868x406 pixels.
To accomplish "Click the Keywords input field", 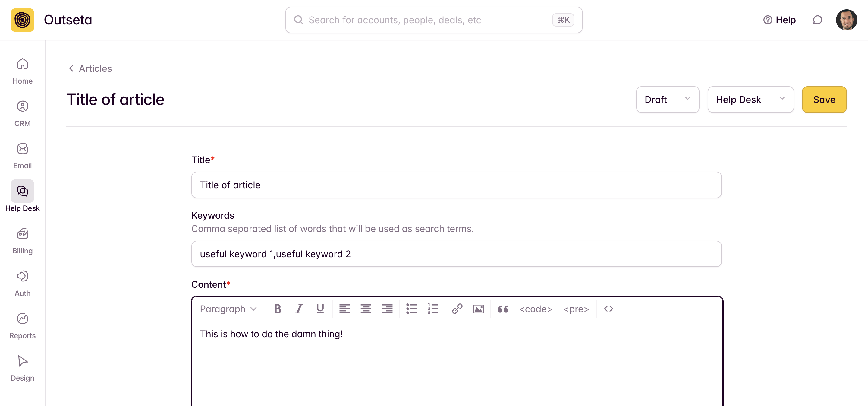I will (x=456, y=254).
